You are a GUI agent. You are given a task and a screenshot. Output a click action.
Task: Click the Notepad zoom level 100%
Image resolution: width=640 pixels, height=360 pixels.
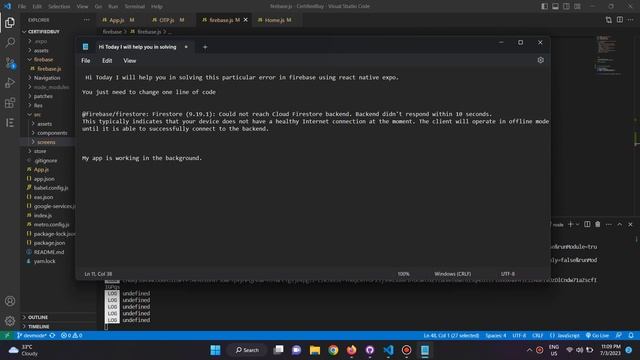(x=403, y=274)
